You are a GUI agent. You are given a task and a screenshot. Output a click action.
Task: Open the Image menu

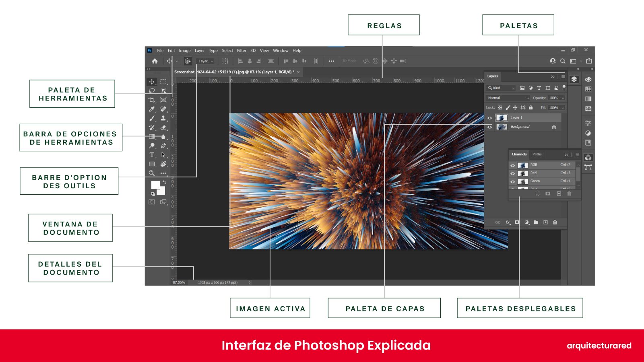click(x=185, y=51)
